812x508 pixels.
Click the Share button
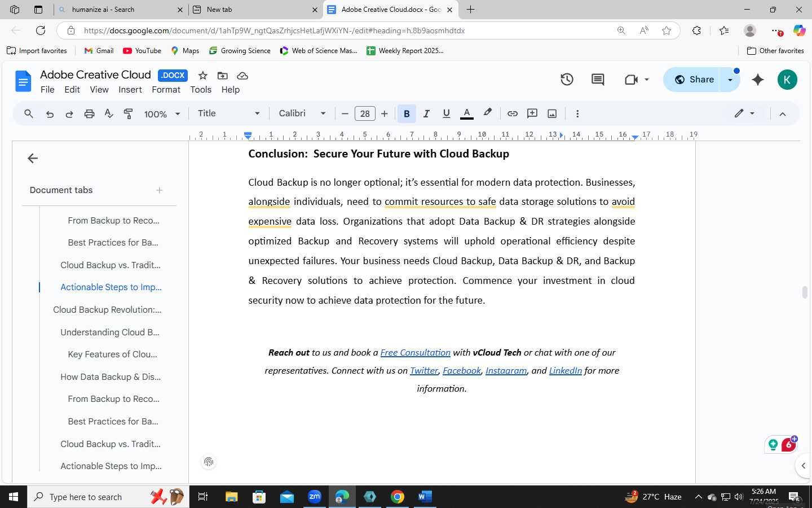[x=694, y=80]
